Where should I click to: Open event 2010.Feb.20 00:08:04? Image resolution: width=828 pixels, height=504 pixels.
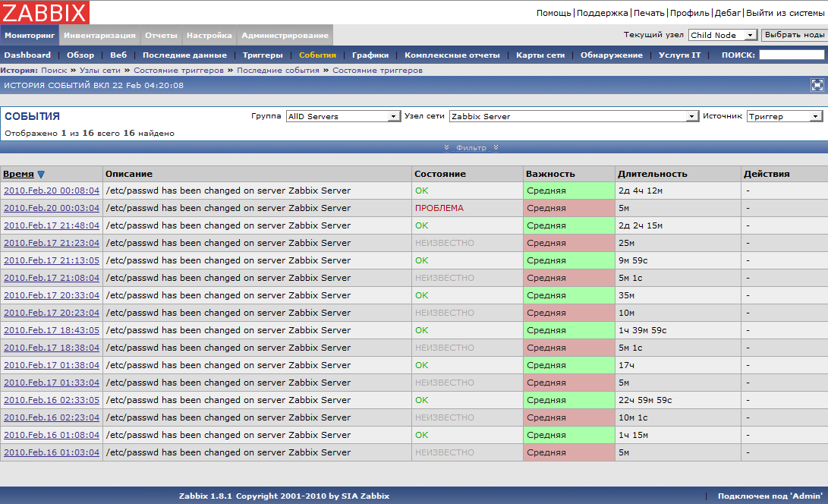click(51, 191)
